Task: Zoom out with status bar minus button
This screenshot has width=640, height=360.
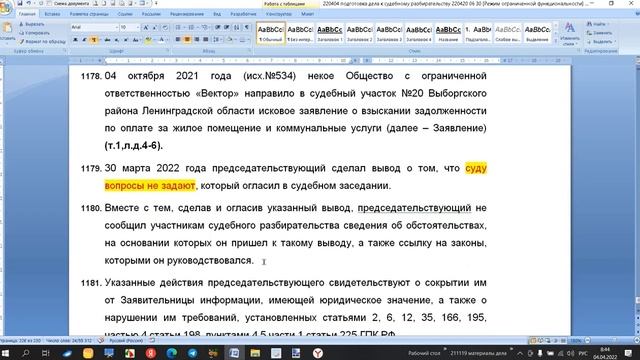Action: pyautogui.click(x=587, y=340)
